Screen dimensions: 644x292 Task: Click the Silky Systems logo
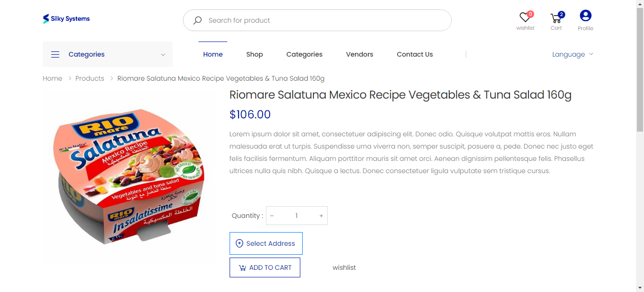tap(66, 18)
